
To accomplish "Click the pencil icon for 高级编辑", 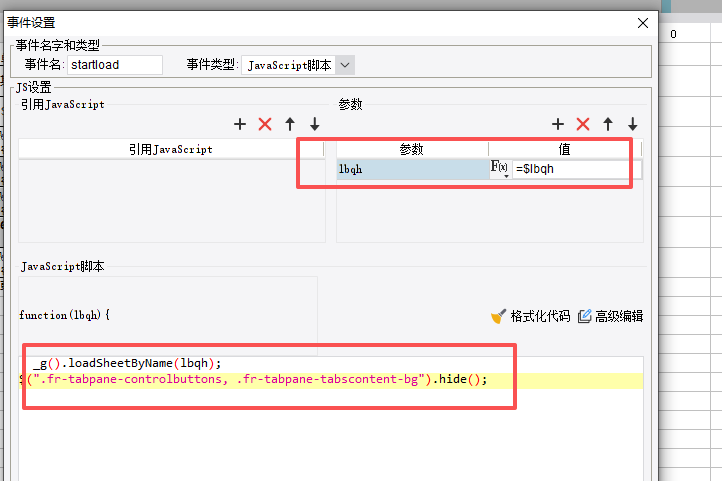I will pyautogui.click(x=584, y=316).
